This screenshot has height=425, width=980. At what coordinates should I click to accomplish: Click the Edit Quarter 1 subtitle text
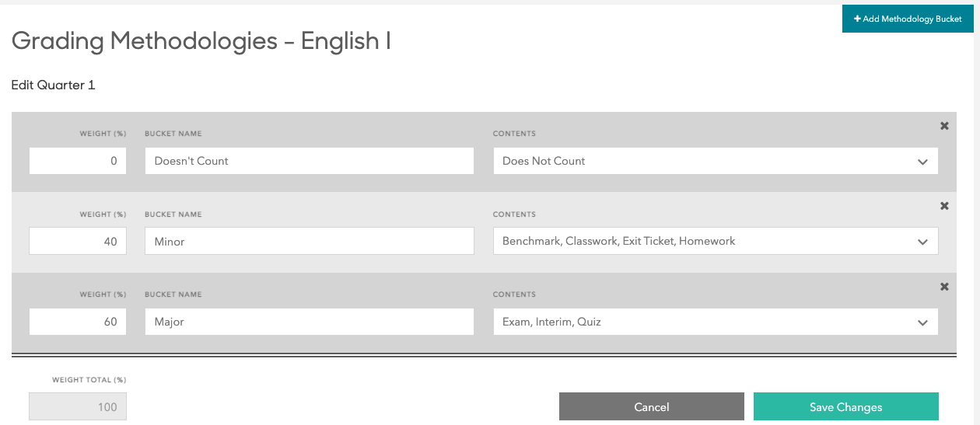53,85
